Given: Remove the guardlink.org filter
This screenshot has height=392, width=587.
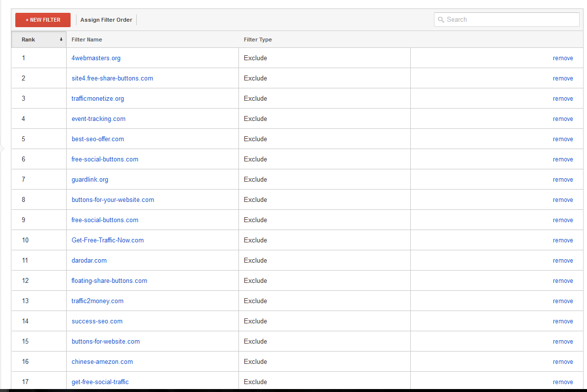Looking at the screenshot, I should (563, 179).
